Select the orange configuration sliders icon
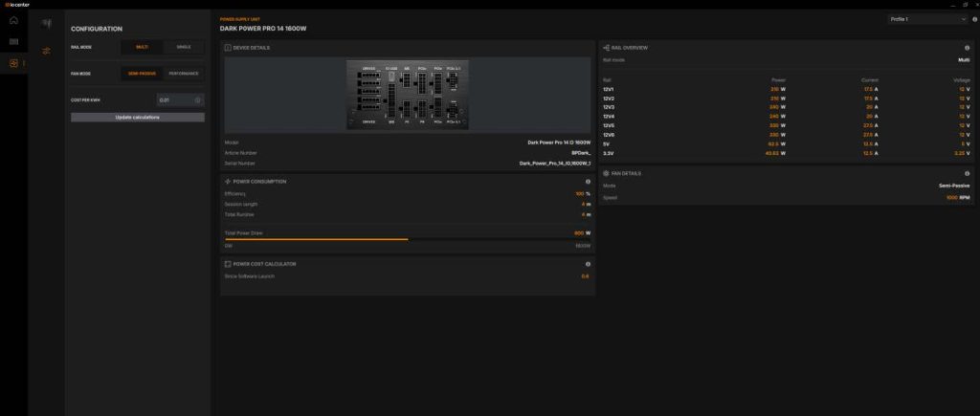 [x=46, y=51]
